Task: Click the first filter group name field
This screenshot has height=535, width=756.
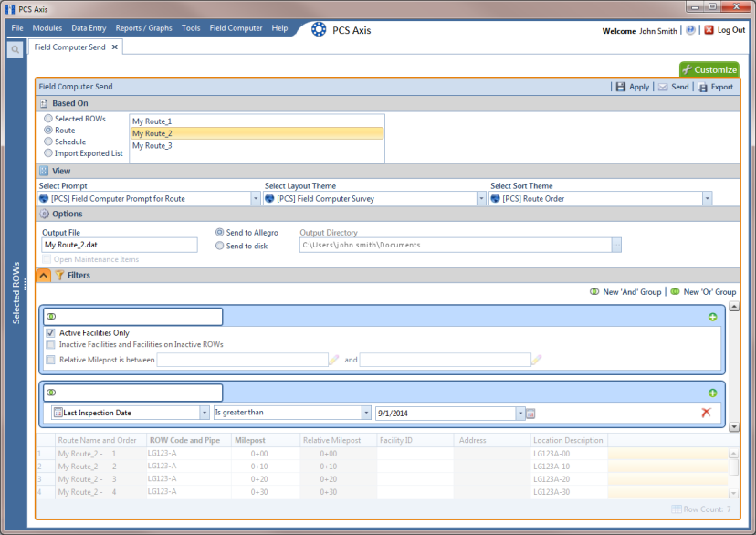Action: 133,317
